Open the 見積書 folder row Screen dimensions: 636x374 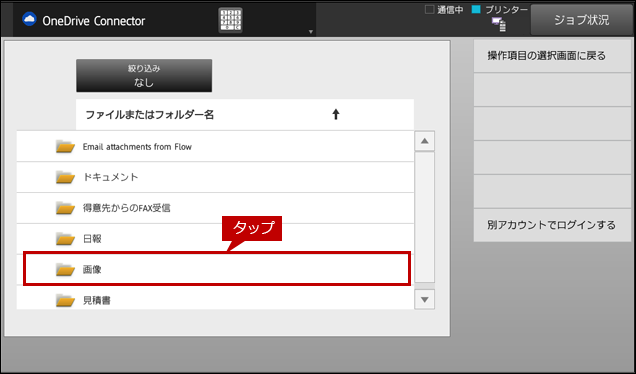pyautogui.click(x=215, y=298)
